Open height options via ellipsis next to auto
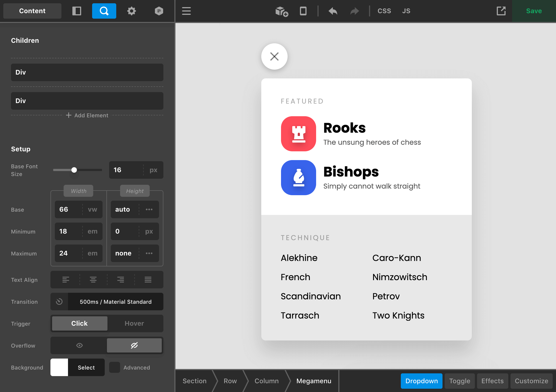 149,209
